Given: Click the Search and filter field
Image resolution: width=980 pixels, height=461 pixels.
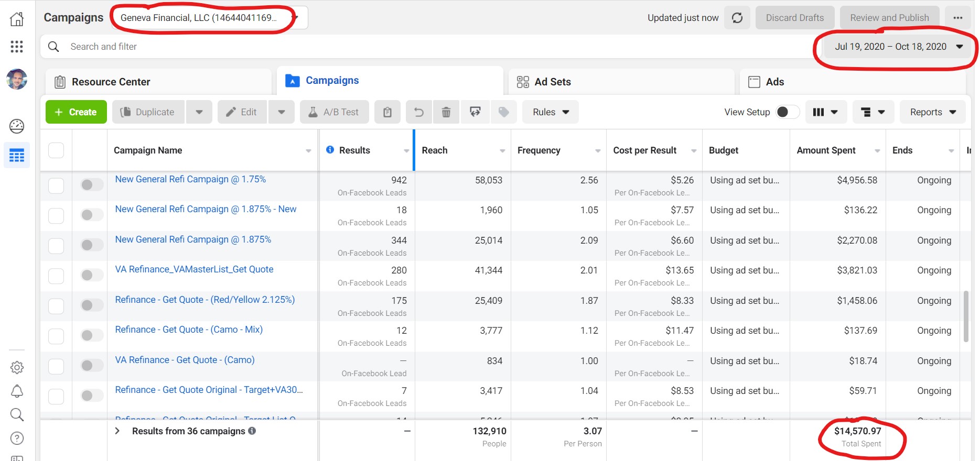Looking at the screenshot, I should (x=430, y=47).
